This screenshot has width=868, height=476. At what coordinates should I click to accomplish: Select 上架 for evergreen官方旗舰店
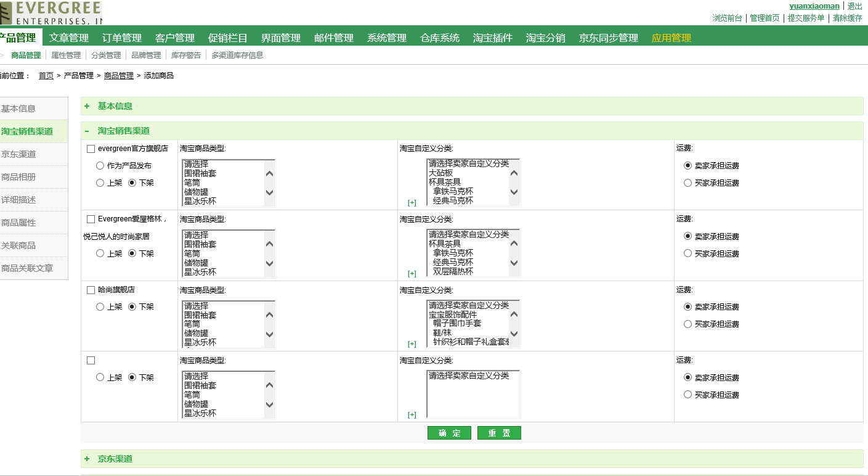[100, 183]
